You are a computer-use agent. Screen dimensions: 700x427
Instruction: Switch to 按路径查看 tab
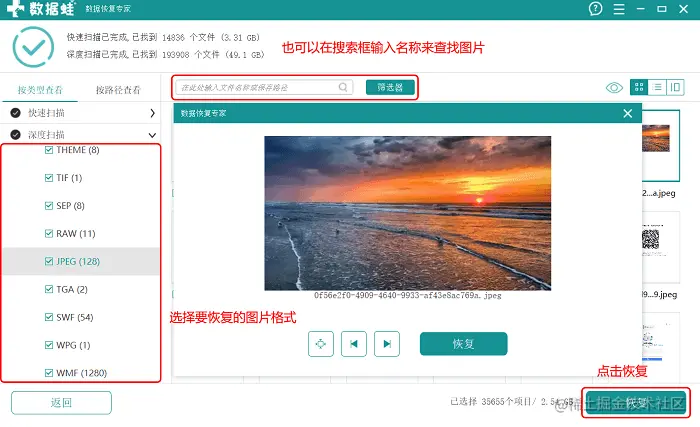(118, 90)
